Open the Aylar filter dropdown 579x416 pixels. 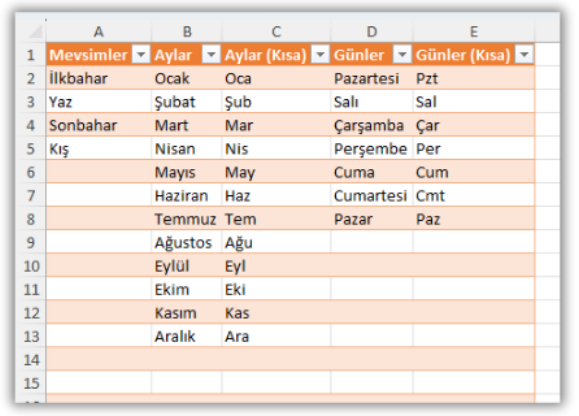pyautogui.click(x=211, y=55)
